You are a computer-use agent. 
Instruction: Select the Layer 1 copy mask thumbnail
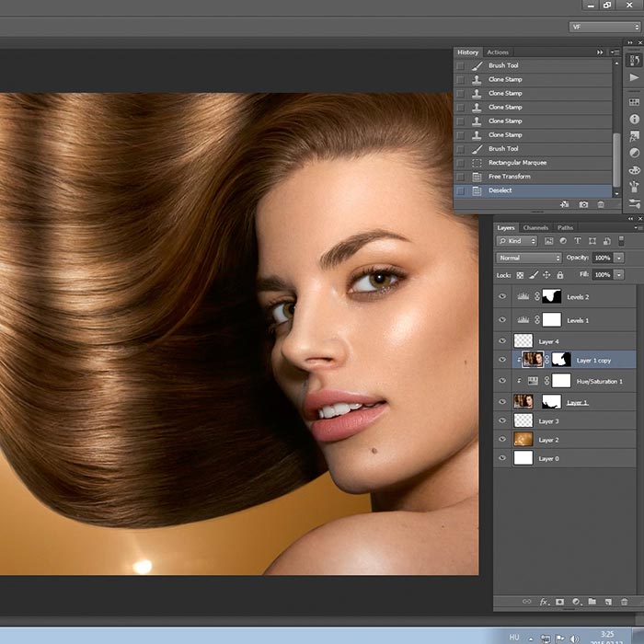click(561, 360)
